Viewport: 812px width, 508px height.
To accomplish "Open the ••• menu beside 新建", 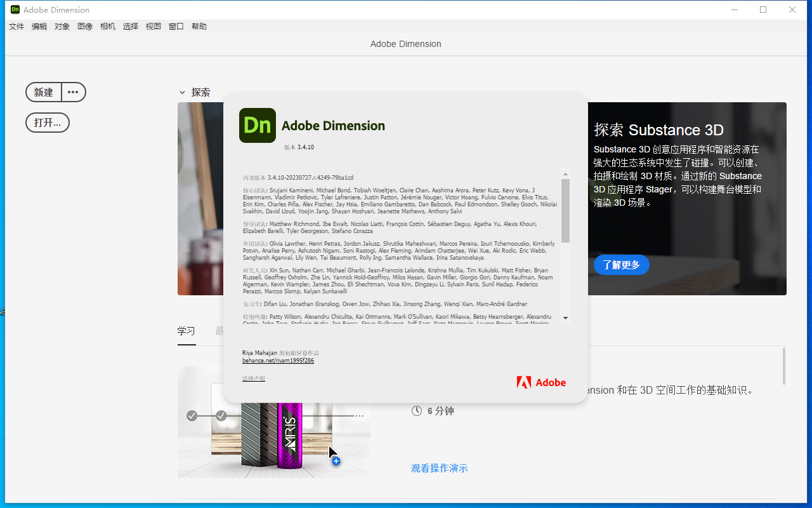I will click(72, 92).
